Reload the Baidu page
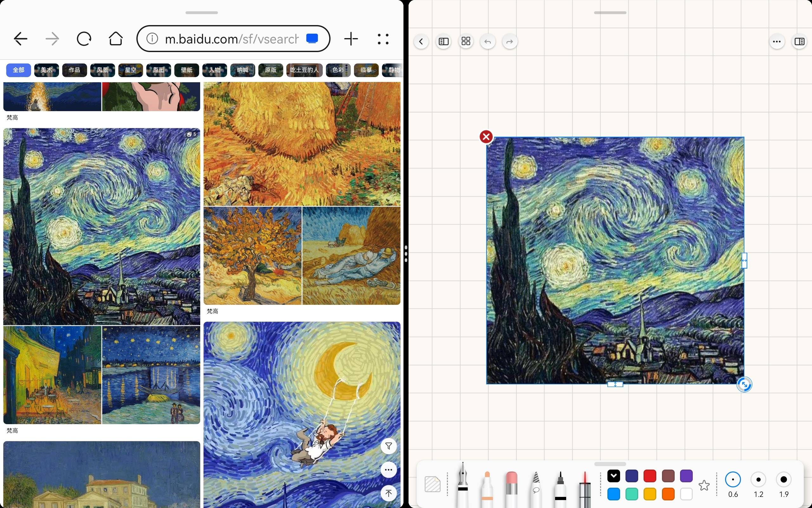This screenshot has width=812, height=508. pos(84,39)
